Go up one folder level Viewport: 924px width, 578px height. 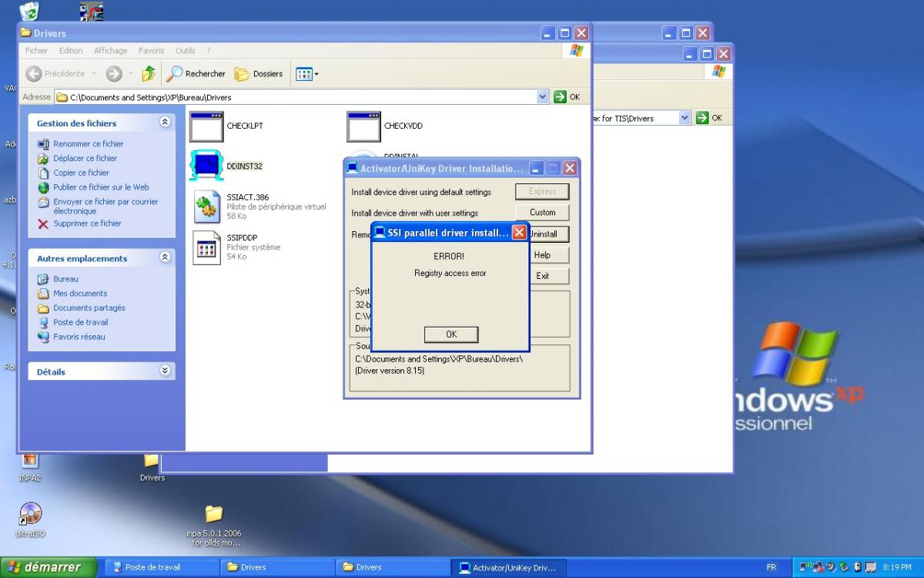[149, 74]
